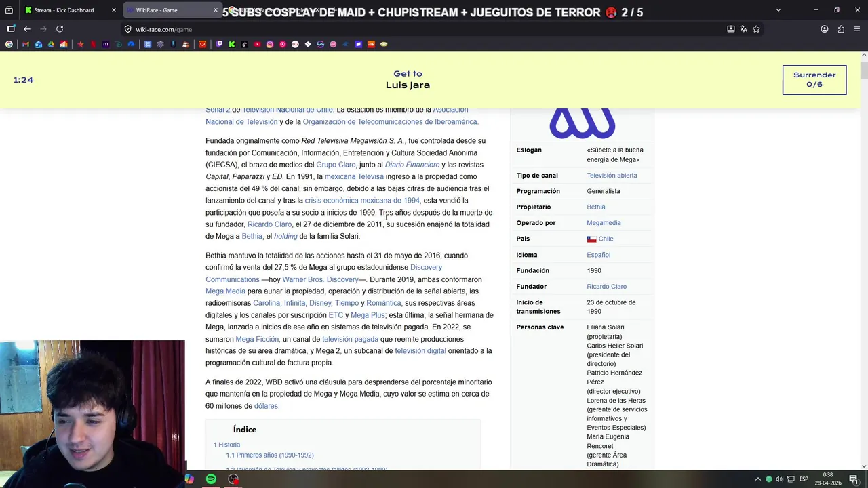
Task: Click the Google bookmark icon
Action: pyautogui.click(x=9, y=44)
